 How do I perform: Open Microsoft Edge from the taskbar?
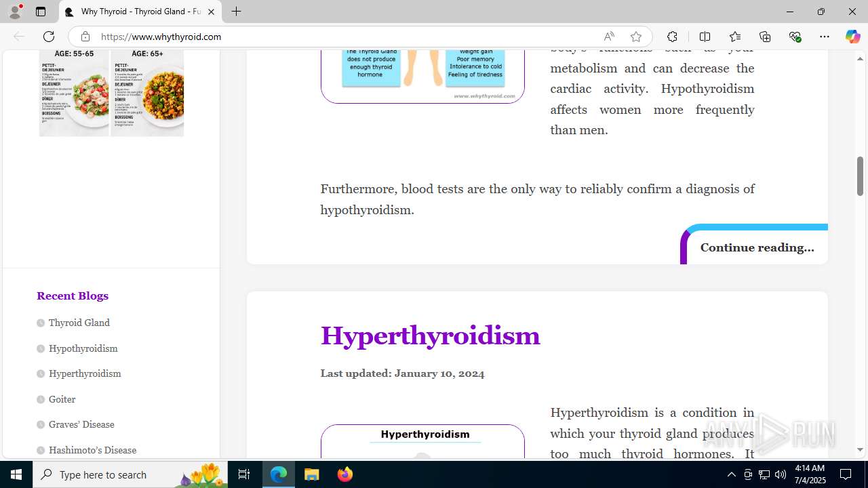(279, 474)
